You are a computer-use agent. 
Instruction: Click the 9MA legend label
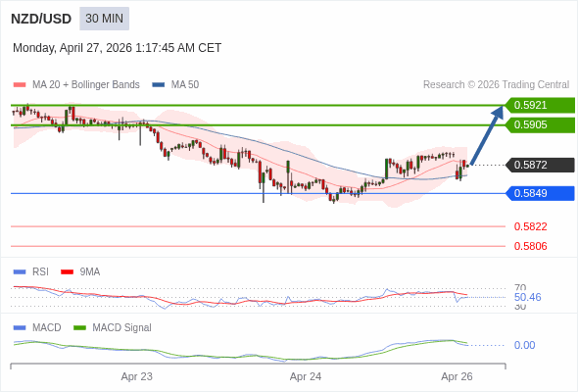pos(90,272)
